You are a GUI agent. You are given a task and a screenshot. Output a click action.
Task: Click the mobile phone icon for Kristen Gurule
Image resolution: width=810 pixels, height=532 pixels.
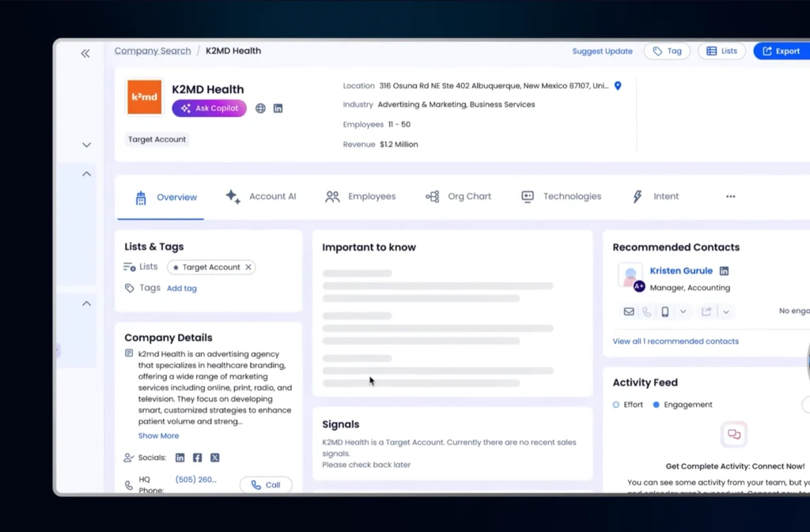[665, 311]
